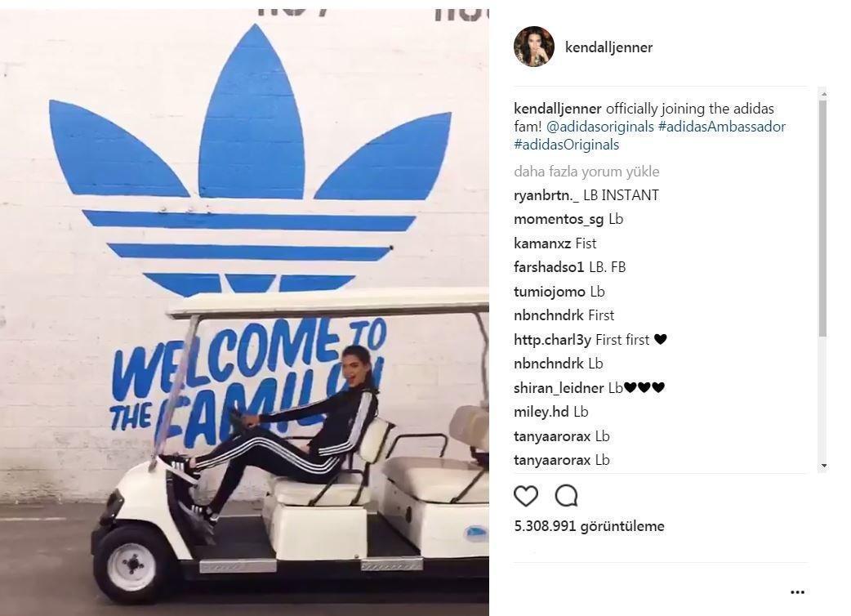Open the #adidasOriginals hashtag

(566, 145)
